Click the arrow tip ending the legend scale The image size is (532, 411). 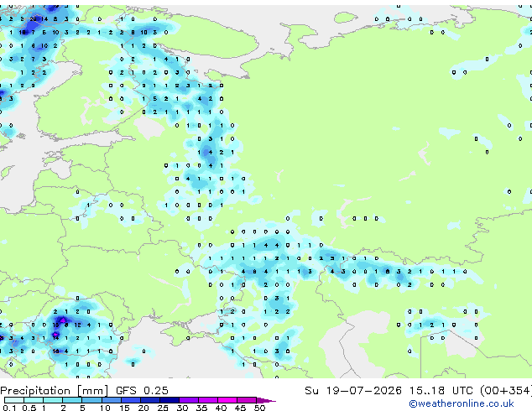point(266,400)
